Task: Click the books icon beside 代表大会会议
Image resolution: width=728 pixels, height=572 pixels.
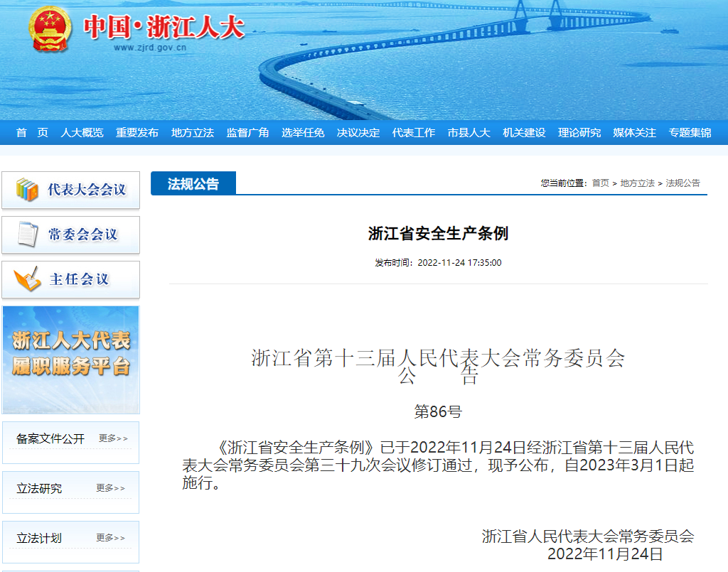Action: [27, 190]
